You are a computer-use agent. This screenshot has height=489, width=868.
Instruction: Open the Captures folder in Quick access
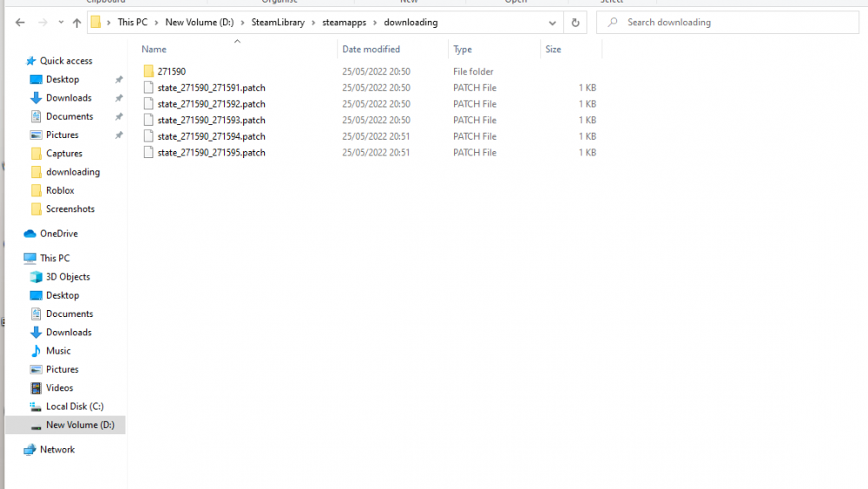63,154
